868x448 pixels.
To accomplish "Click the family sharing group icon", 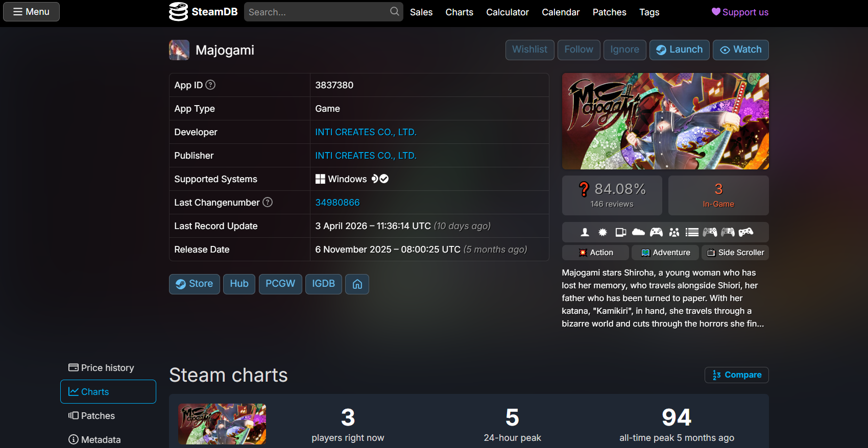I will (674, 232).
